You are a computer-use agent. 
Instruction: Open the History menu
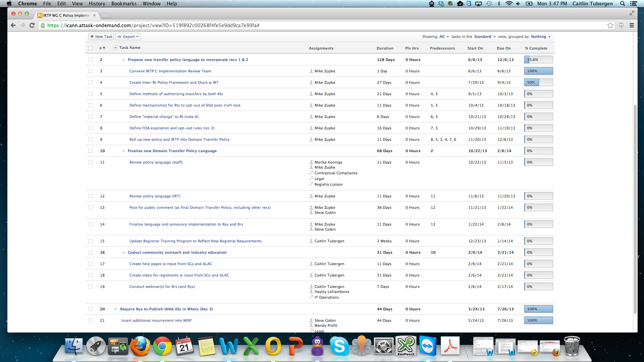97,4
